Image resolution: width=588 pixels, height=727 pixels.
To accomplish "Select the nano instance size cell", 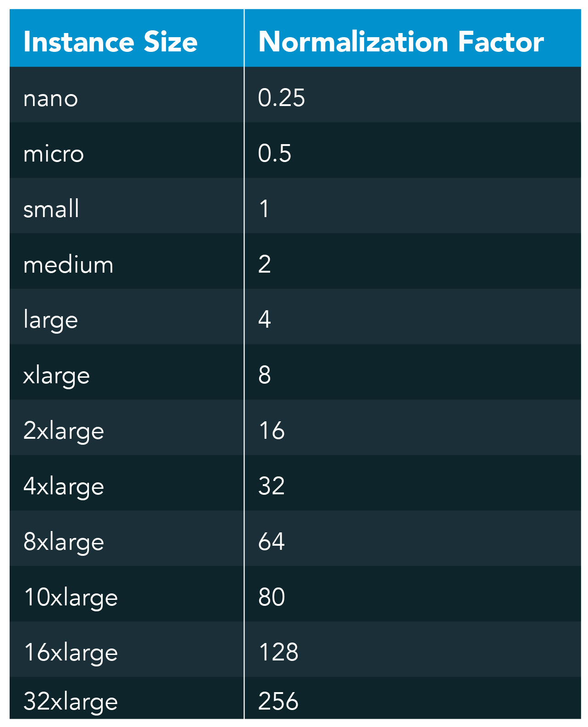I will point(50,98).
